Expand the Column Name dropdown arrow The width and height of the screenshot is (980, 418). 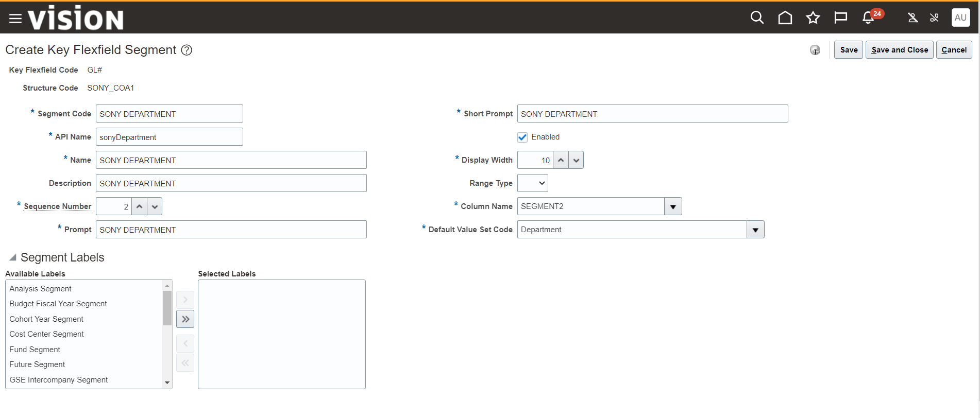(673, 206)
